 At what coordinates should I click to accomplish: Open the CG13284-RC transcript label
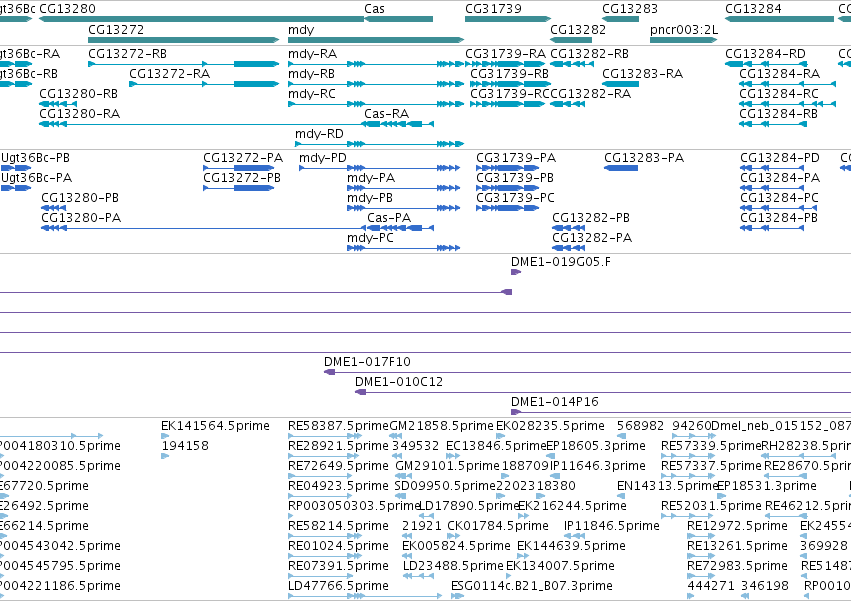pyautogui.click(x=779, y=94)
